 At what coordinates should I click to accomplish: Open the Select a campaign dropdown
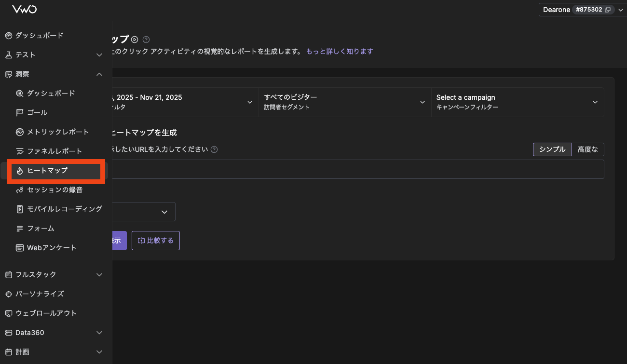tap(518, 102)
